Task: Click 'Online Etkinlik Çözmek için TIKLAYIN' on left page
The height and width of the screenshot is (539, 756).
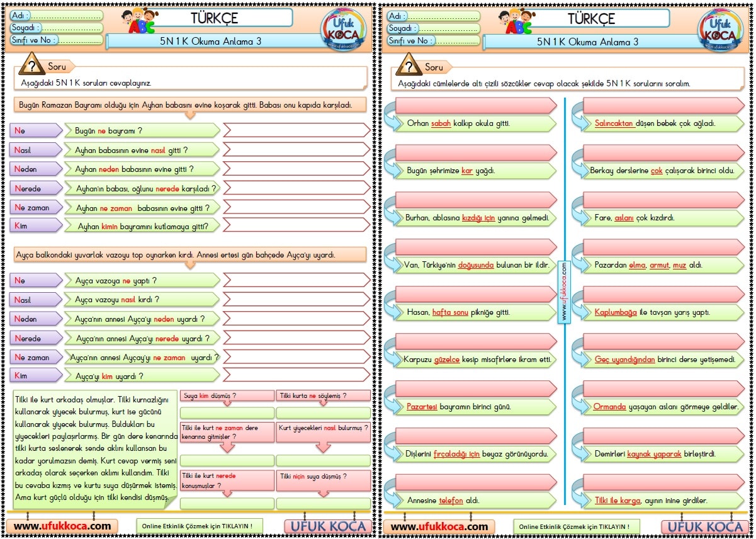Action: pos(200,526)
